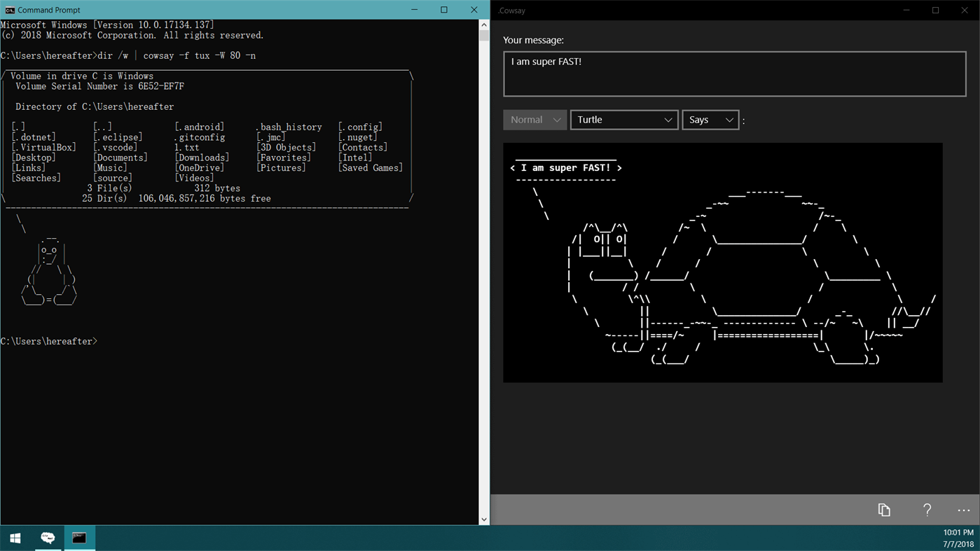Click the turtle ASCII art output panel
Screen dimensions: 980x551
tap(723, 263)
